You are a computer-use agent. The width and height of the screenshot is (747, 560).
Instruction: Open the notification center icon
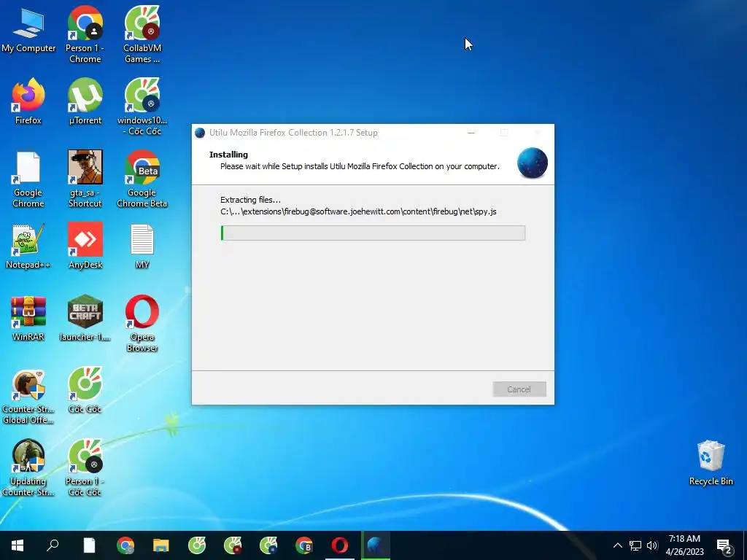tap(724, 545)
